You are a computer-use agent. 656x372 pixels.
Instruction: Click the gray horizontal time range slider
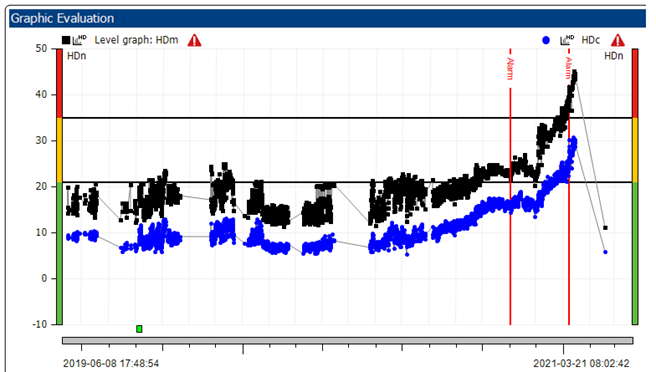tap(348, 341)
